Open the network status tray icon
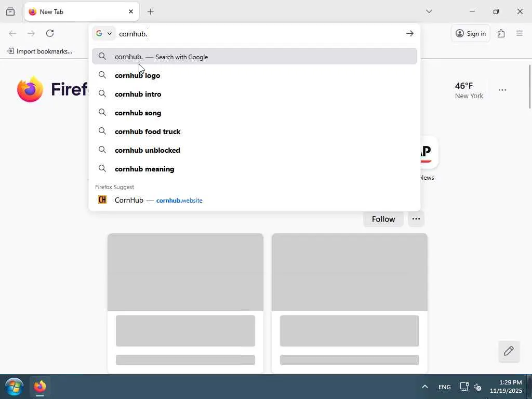This screenshot has height=399, width=532. (464, 387)
